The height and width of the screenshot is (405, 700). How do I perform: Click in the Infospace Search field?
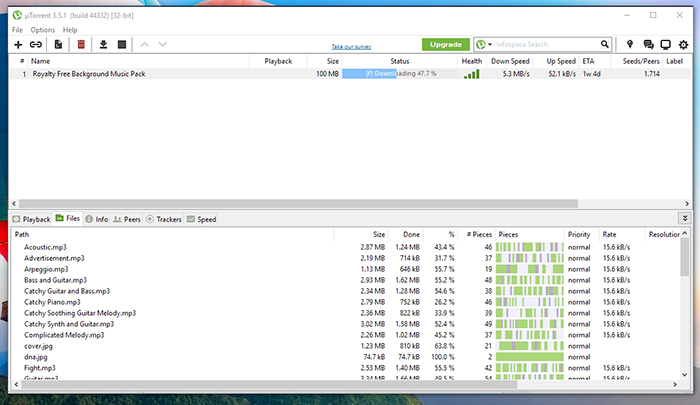(x=547, y=45)
